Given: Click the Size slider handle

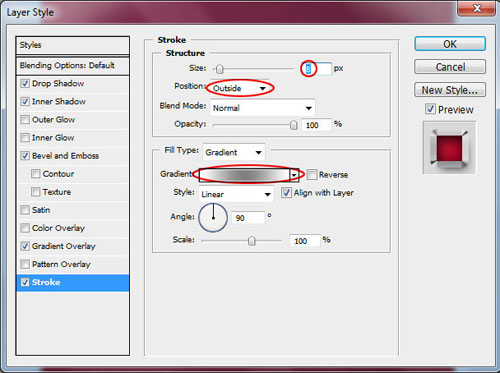Looking at the screenshot, I should pos(219,69).
